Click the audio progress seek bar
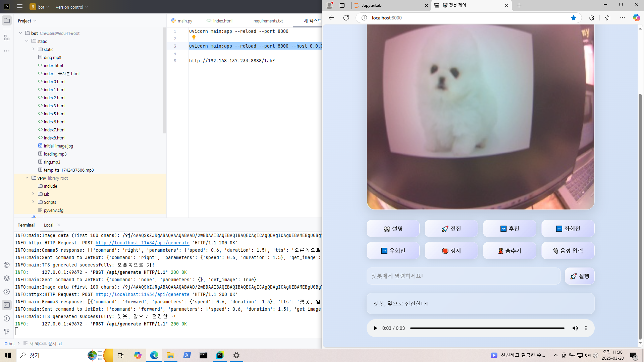 coord(487,328)
